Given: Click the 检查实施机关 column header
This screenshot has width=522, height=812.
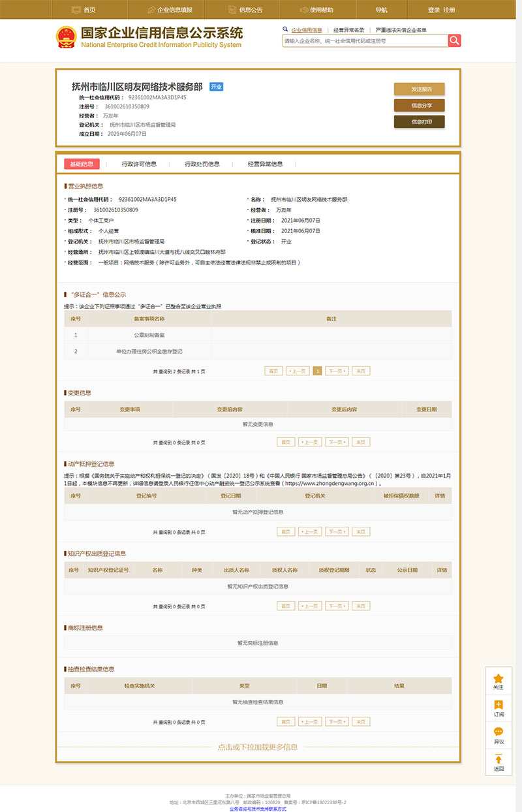Looking at the screenshot, I should (140, 686).
